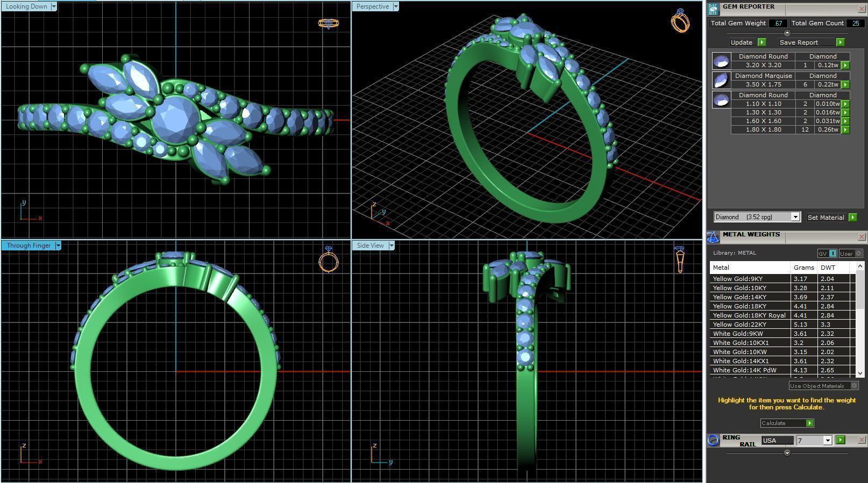Select the marquise diamond gem thumbnail
Screen dimensions: 868x483
(x=721, y=80)
